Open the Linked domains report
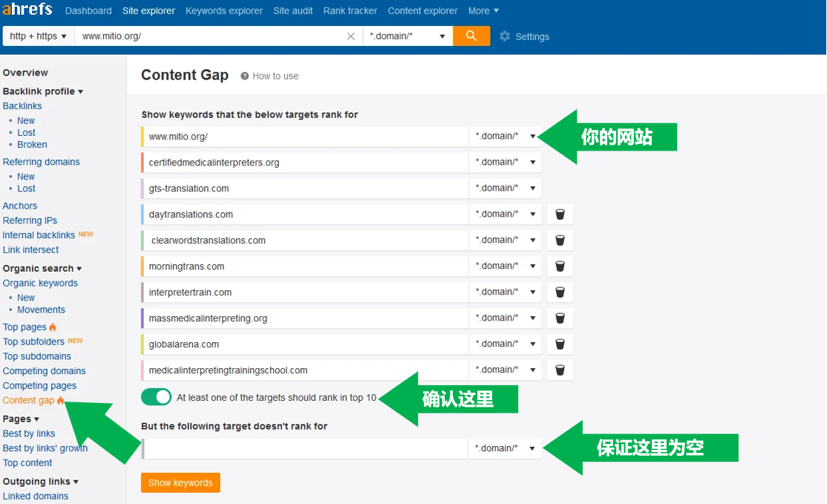Viewport: 827px width, 504px height. point(36,496)
